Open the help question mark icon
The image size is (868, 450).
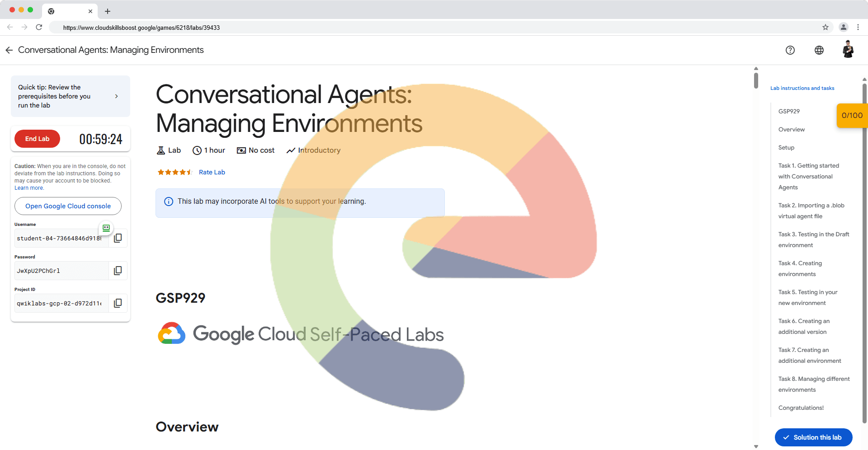(x=790, y=50)
